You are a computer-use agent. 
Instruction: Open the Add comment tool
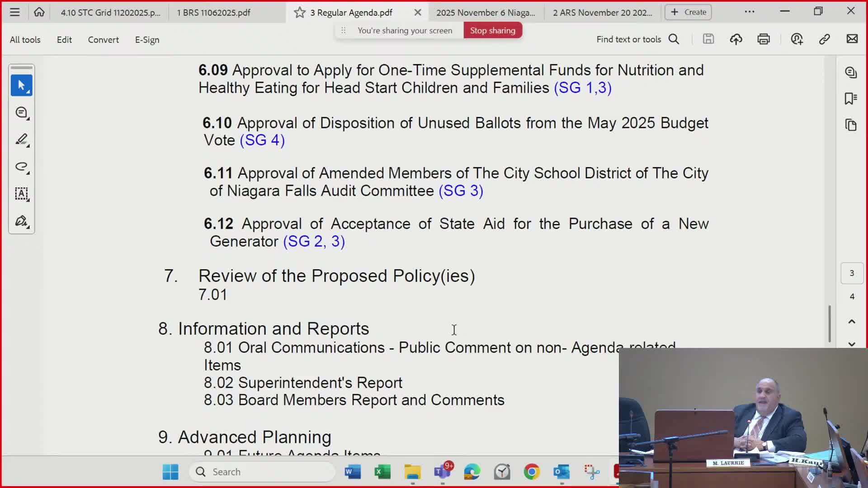click(x=21, y=113)
